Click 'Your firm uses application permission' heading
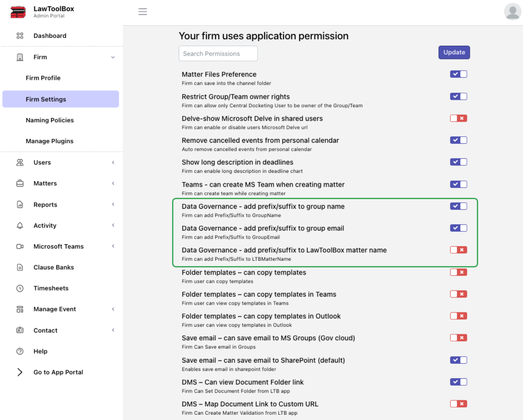Image resolution: width=523 pixels, height=420 pixels. click(x=263, y=36)
